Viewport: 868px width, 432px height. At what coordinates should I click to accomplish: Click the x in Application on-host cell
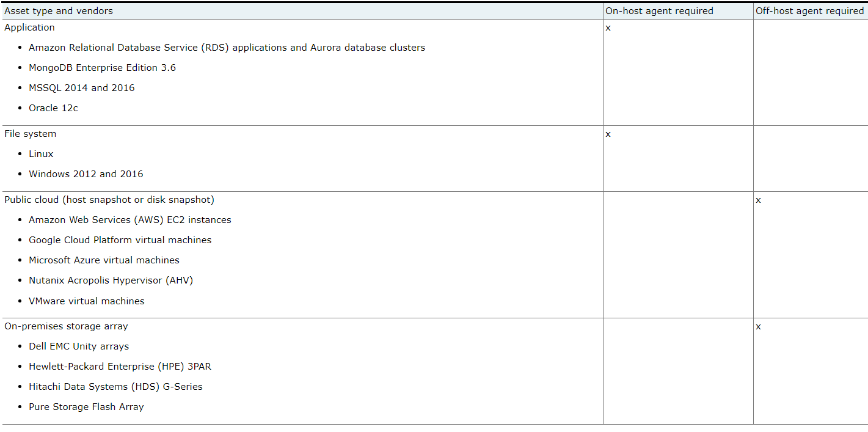coord(608,28)
